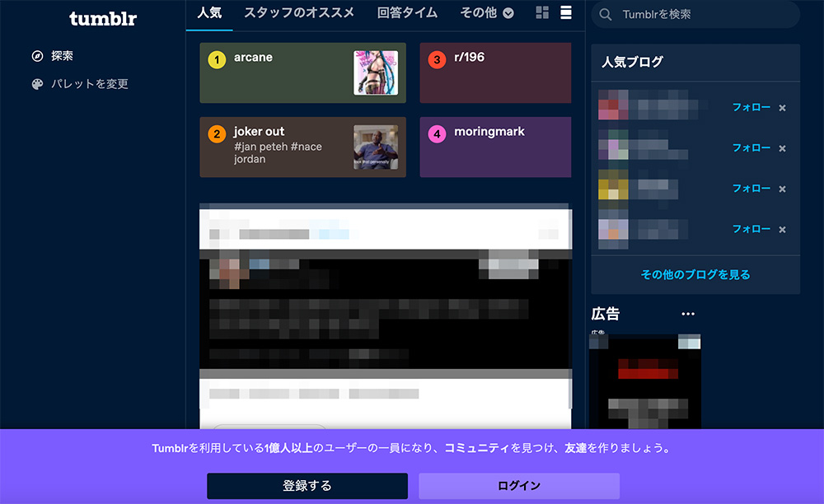Click the arcane thumbnail image
Screen dimensions: 824x504
[x=376, y=73]
